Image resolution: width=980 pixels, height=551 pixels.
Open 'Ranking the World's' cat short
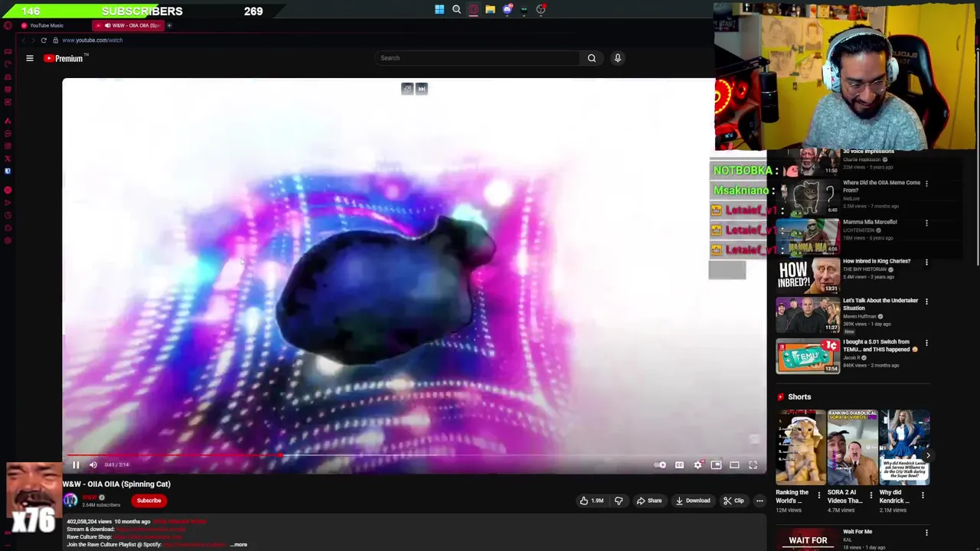click(800, 448)
